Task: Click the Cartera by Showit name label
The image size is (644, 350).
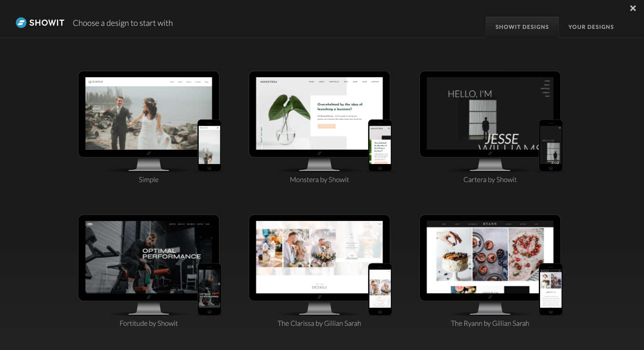Action: click(x=490, y=180)
